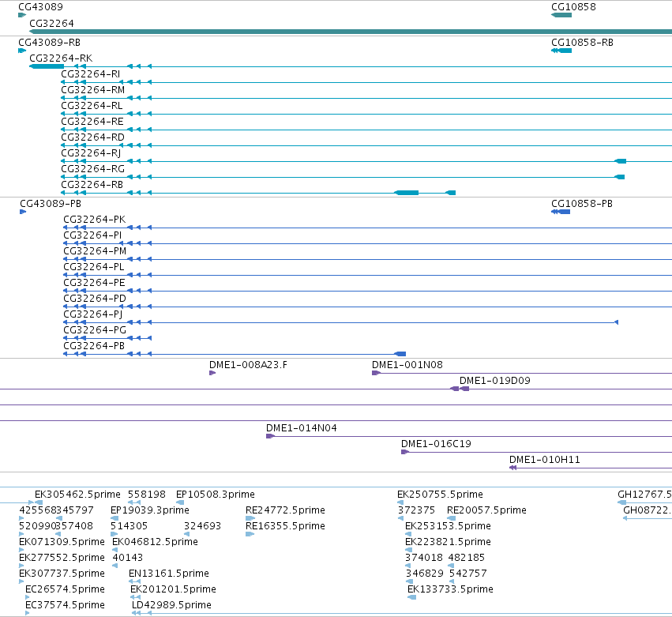The image size is (672, 617).
Task: Select EST EK201201.5prime
Action: [x=173, y=589]
